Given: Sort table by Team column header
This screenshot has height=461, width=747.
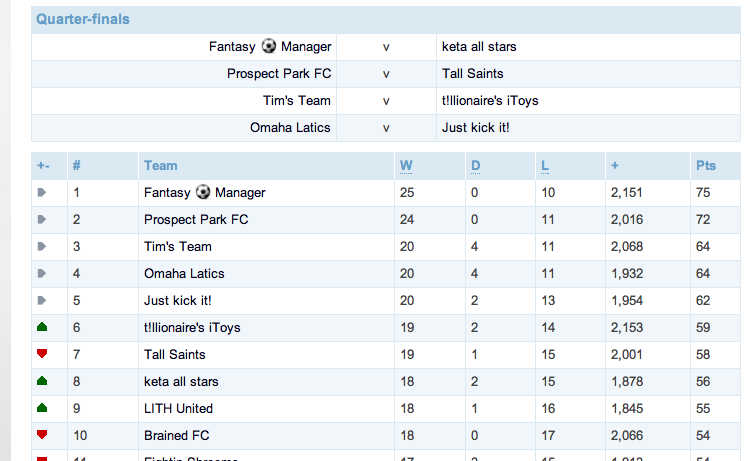Looking at the screenshot, I should [160, 165].
